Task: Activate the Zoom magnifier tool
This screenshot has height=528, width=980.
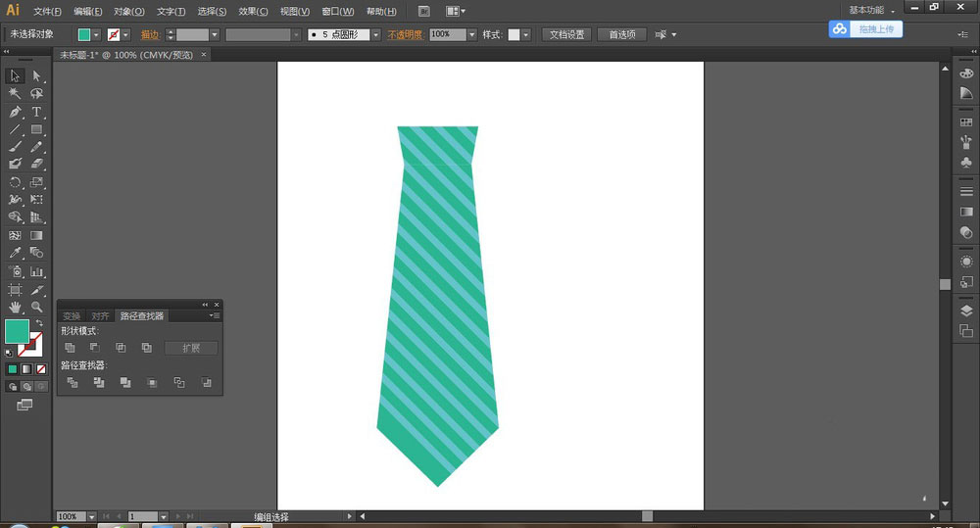Action: pos(36,308)
